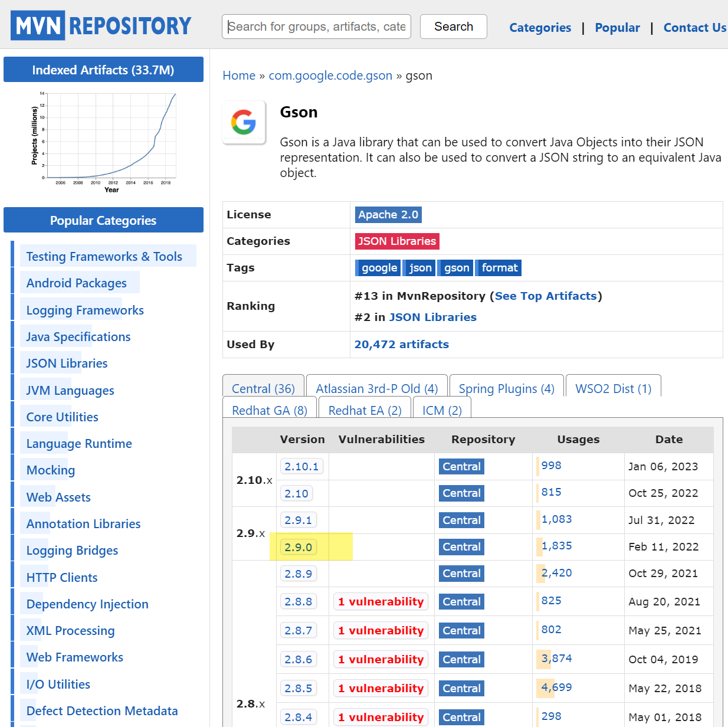Open version 2.10.1
This screenshot has height=727, width=728.
click(x=301, y=467)
